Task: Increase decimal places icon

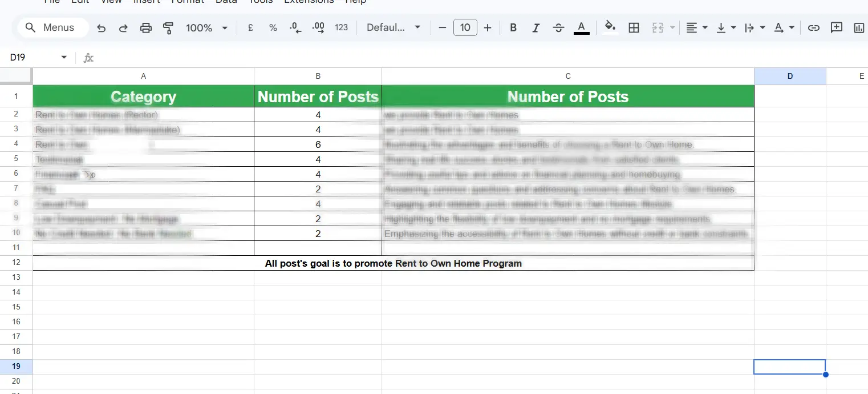Action: point(319,27)
